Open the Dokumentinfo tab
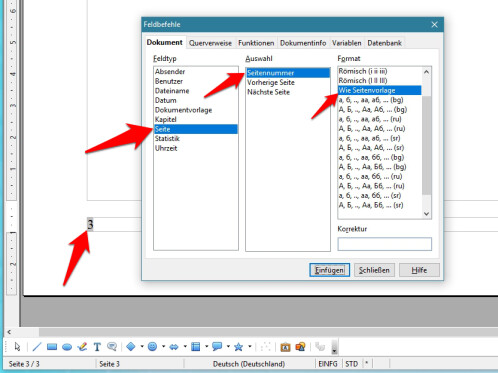This screenshot has width=498, height=373. coord(303,43)
